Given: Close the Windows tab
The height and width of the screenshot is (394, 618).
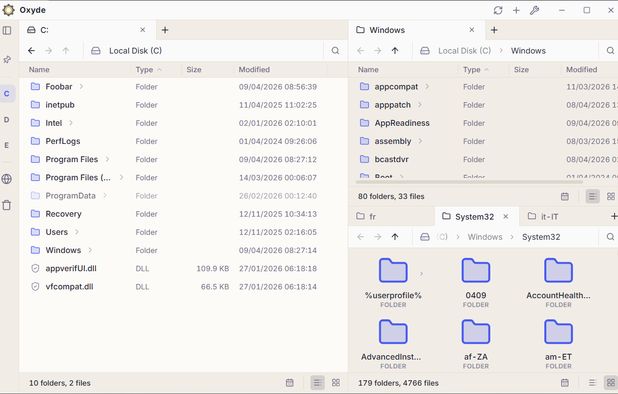Looking at the screenshot, I should [x=472, y=30].
